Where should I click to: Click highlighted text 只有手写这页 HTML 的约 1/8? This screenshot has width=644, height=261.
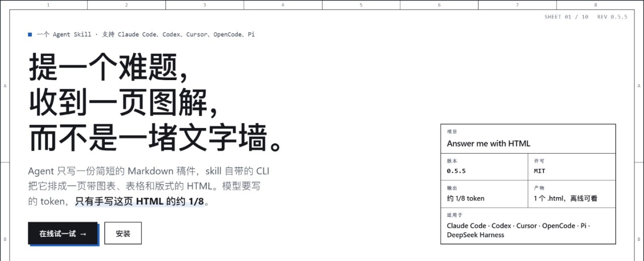click(139, 202)
